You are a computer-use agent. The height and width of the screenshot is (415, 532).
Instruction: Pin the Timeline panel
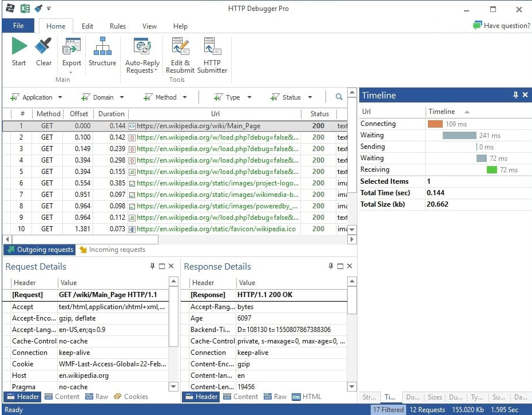(515, 95)
